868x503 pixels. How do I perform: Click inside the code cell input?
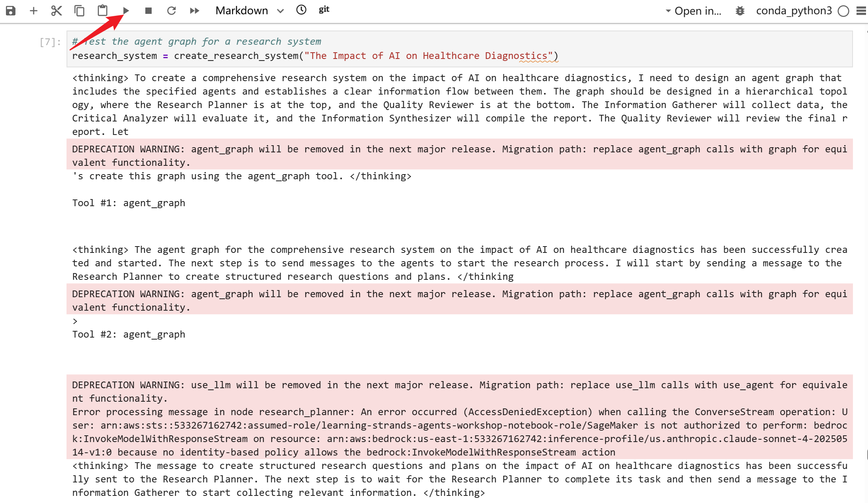tap(459, 49)
